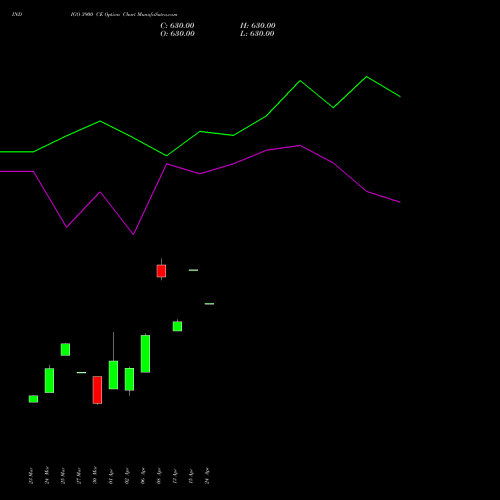Click the high value H: 630.00
Viewport: 500px width, 500px height.
(x=258, y=26)
